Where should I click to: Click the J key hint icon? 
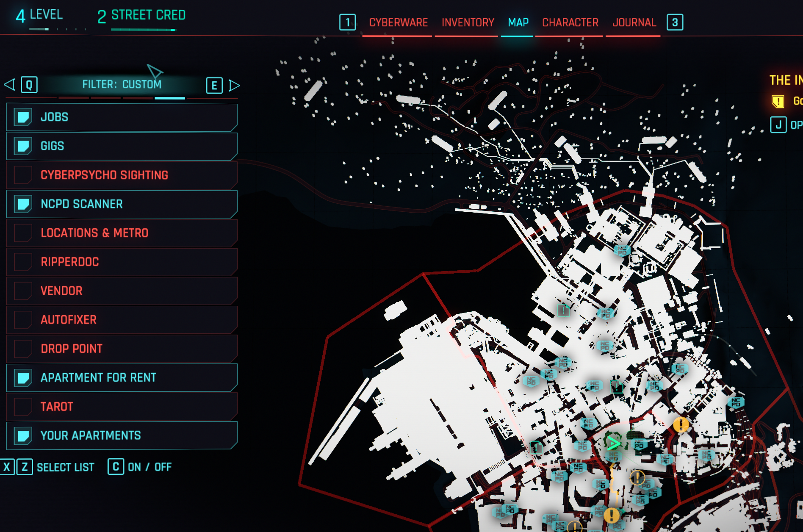(778, 125)
